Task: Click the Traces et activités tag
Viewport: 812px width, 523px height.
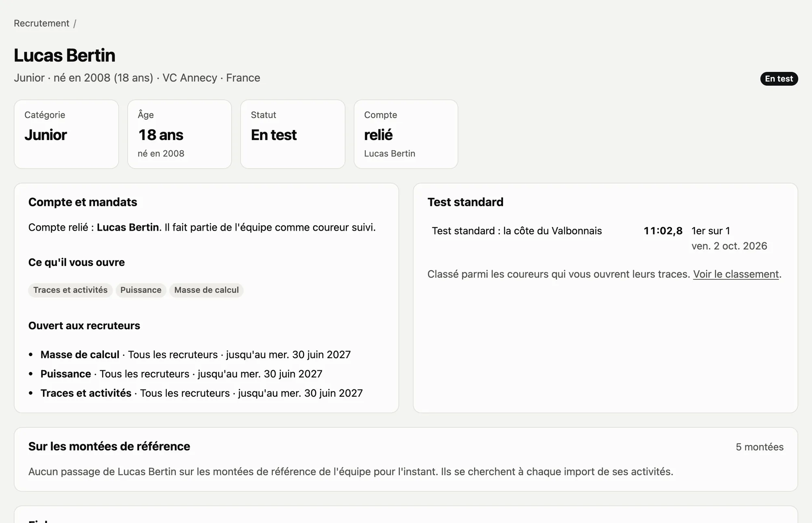Action: (x=70, y=290)
